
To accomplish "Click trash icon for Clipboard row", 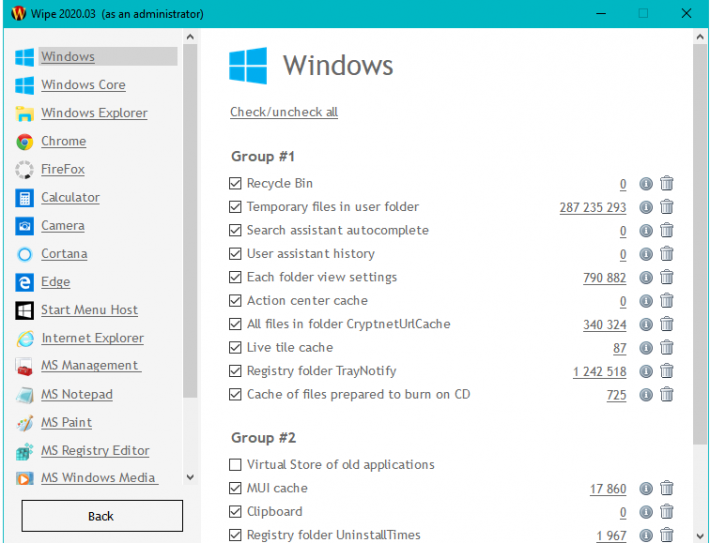I will point(667,512).
